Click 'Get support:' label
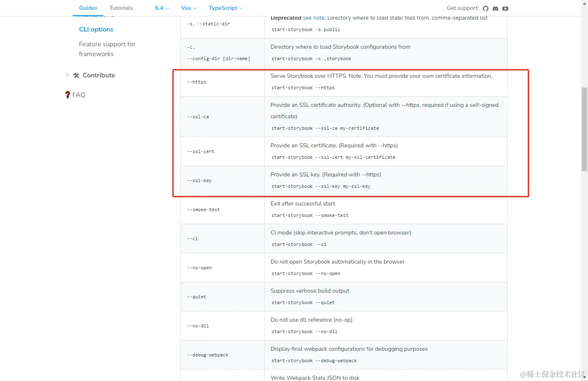 (x=463, y=8)
